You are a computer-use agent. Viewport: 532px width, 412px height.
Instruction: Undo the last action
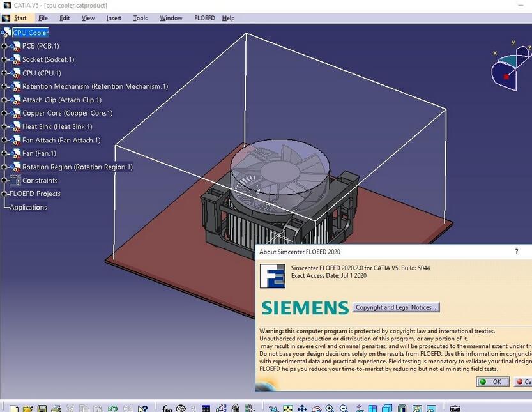112,408
